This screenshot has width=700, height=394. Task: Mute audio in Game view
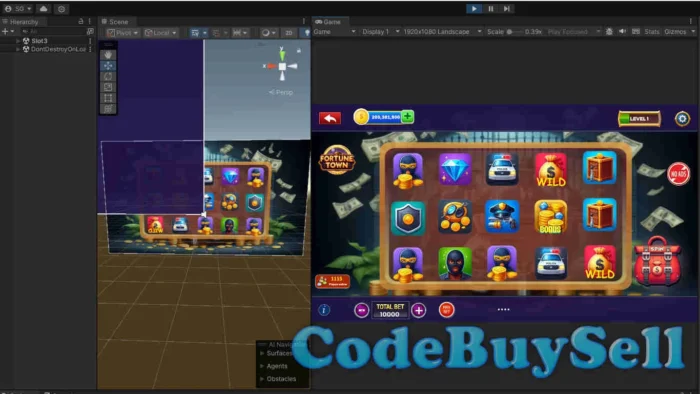click(622, 32)
